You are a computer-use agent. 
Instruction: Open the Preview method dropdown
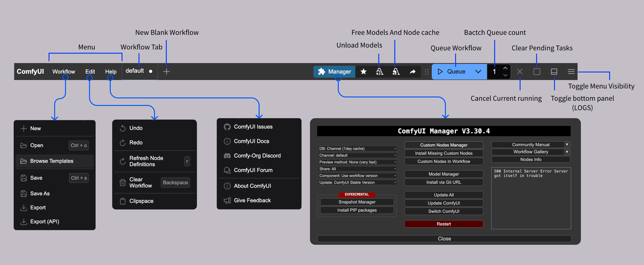pyautogui.click(x=358, y=162)
